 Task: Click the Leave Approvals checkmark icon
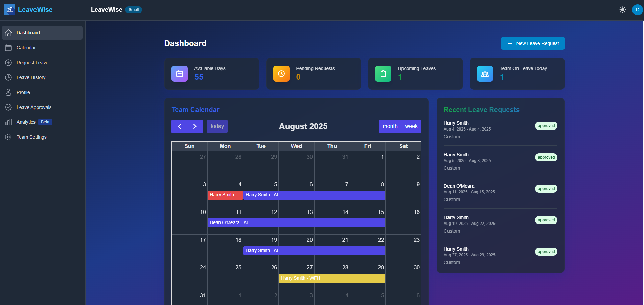[x=8, y=107]
